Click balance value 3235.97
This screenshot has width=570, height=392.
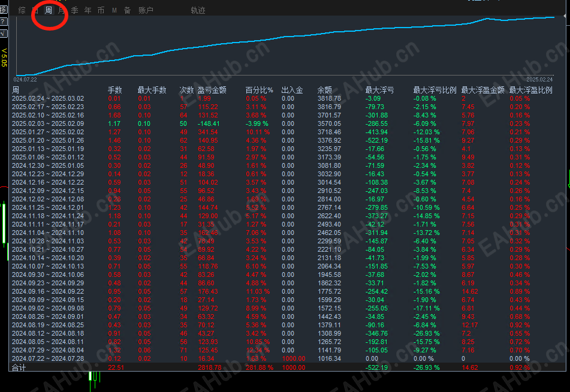tap(329, 149)
